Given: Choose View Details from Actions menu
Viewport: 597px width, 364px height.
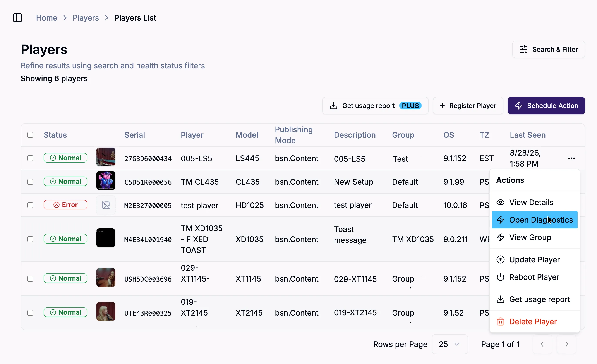Looking at the screenshot, I should click(x=535, y=202).
